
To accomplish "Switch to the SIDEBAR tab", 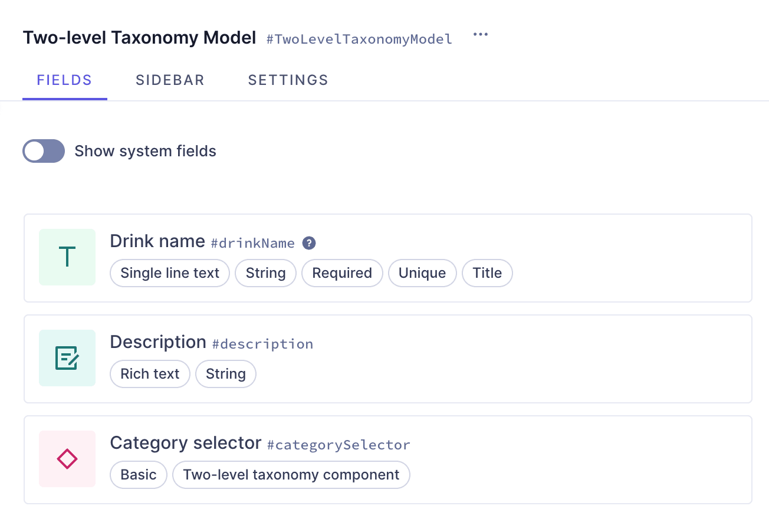I will click(x=170, y=80).
